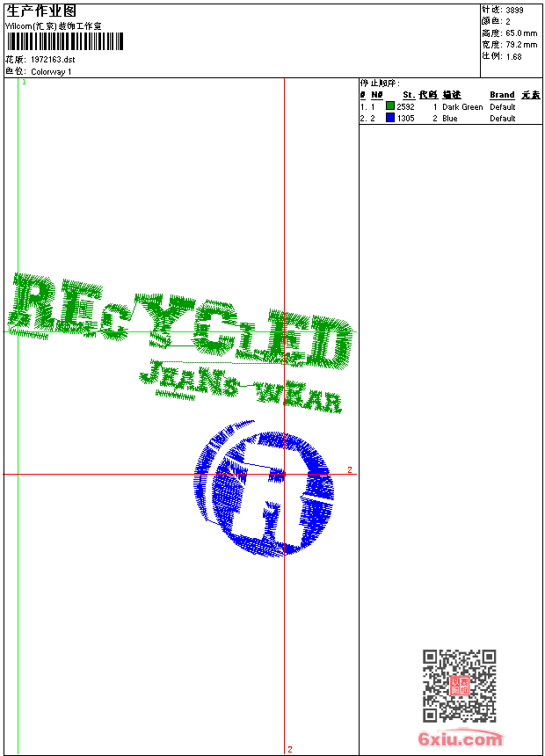Viewport: 545px width, 756px height.
Task: Click the Wilcom studio name line
Action: coord(54,26)
